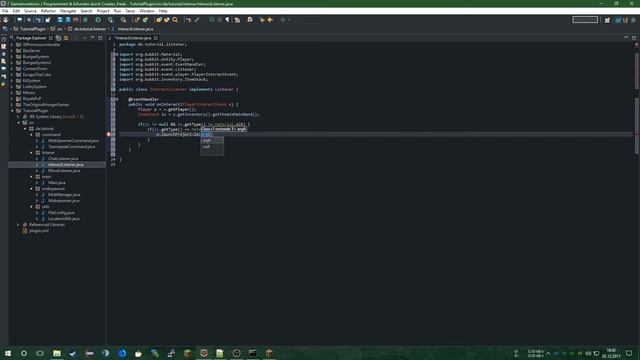Screen dimensions: 640x360
Task: Select plugin.yml in the tree
Action: (39, 231)
